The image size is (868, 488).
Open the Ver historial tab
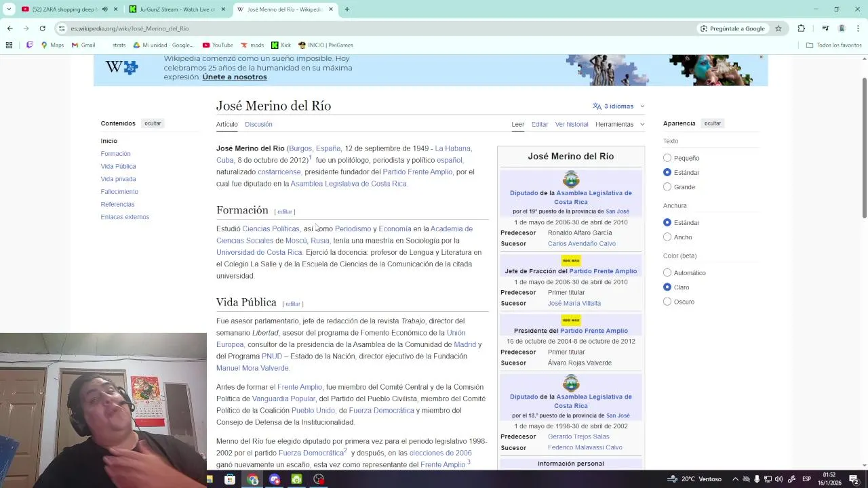click(572, 124)
